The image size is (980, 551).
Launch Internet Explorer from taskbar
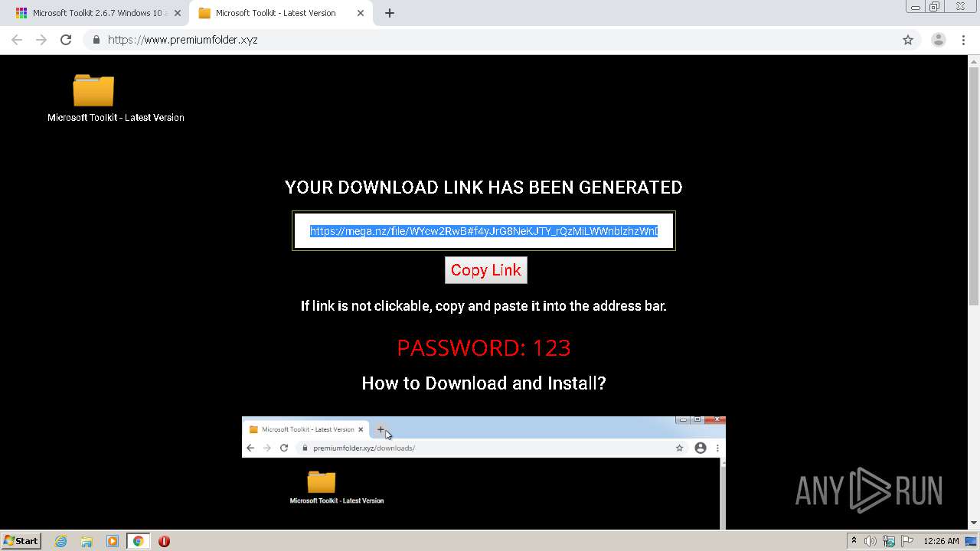point(61,541)
